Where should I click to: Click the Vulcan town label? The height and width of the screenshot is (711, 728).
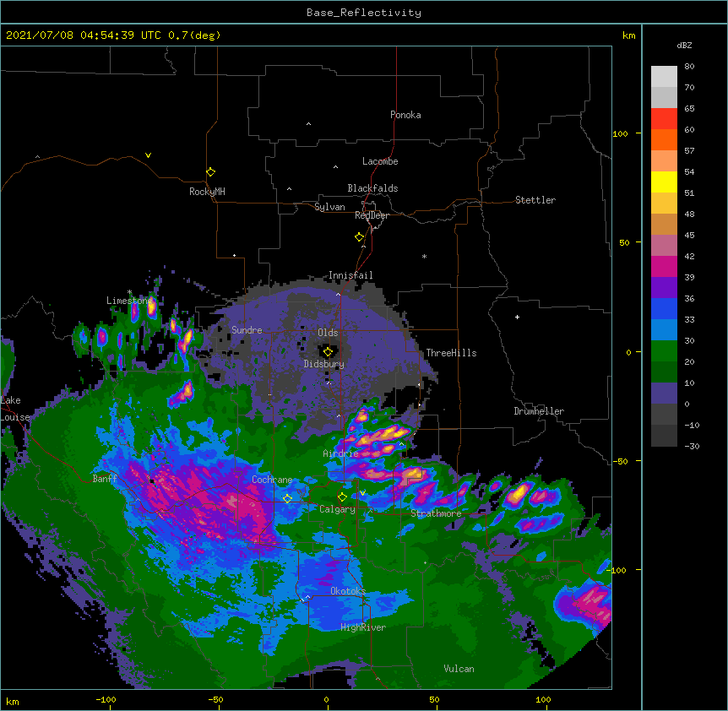tap(459, 669)
